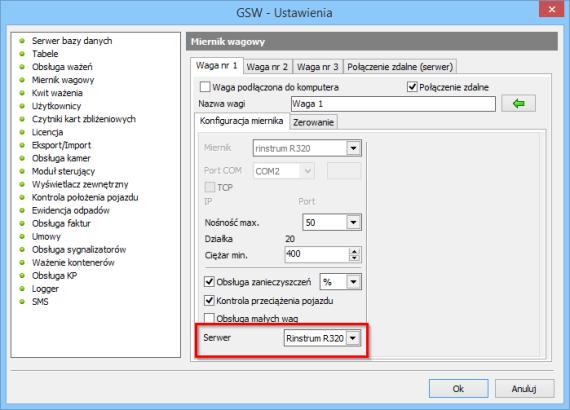Open the Port COM COM2 dropdown
This screenshot has height=410, width=570.
tap(308, 171)
